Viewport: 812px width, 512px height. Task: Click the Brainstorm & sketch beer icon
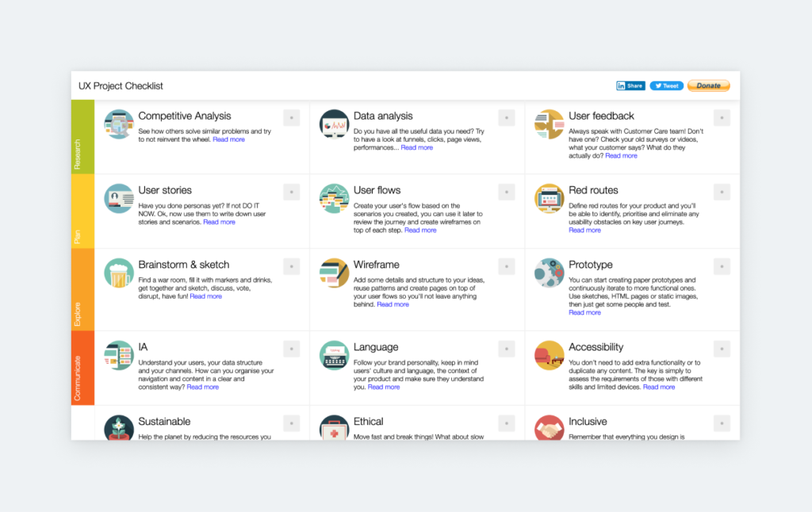pos(119,273)
